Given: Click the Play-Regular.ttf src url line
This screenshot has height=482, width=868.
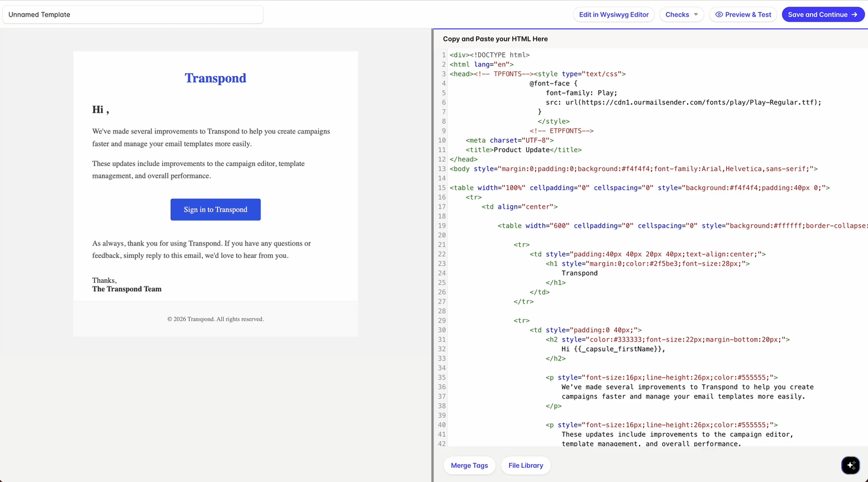Looking at the screenshot, I should click(x=683, y=103).
